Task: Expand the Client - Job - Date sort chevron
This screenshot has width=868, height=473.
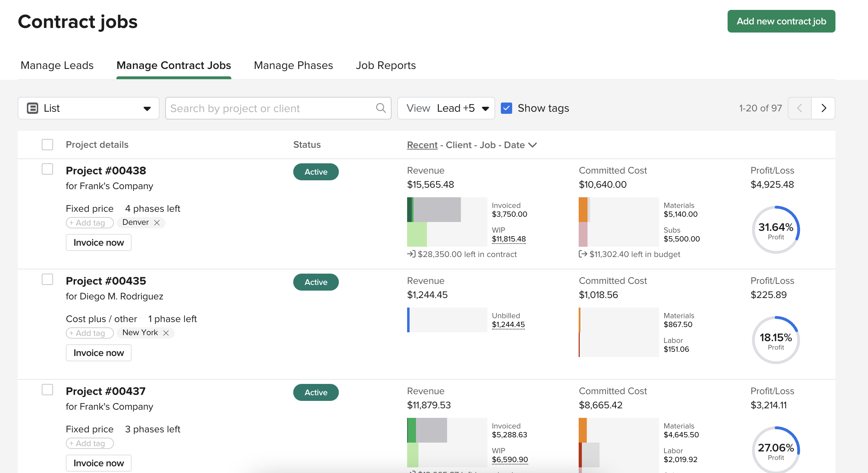Action: (x=532, y=145)
